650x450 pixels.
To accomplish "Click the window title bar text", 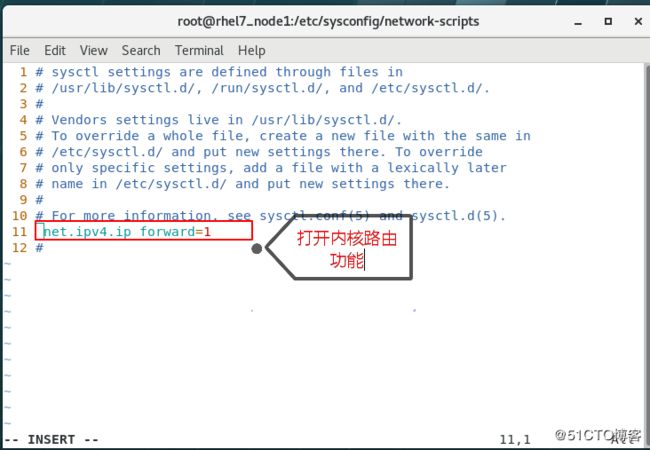I will [x=328, y=21].
